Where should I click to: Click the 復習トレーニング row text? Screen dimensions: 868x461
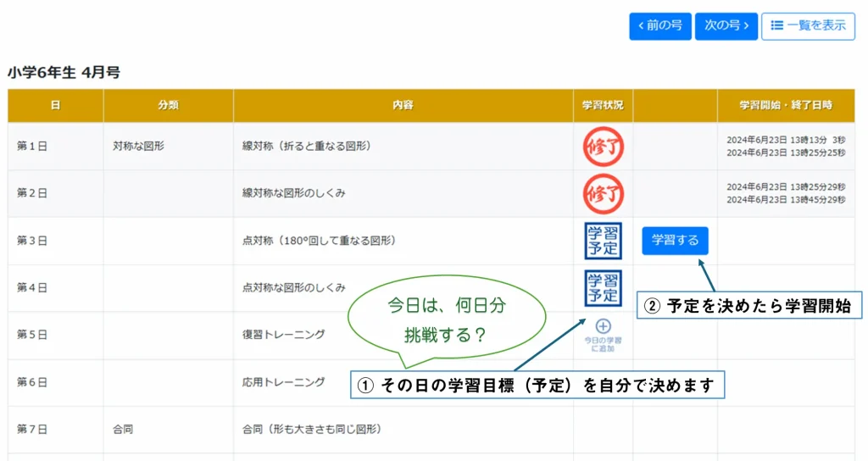coord(283,335)
